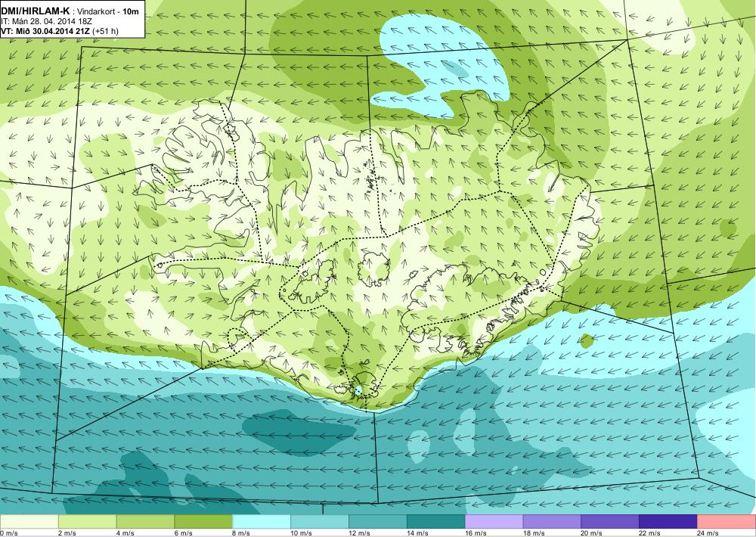Click the 'DMI/HIRLAM-K' model title text

pos(36,11)
